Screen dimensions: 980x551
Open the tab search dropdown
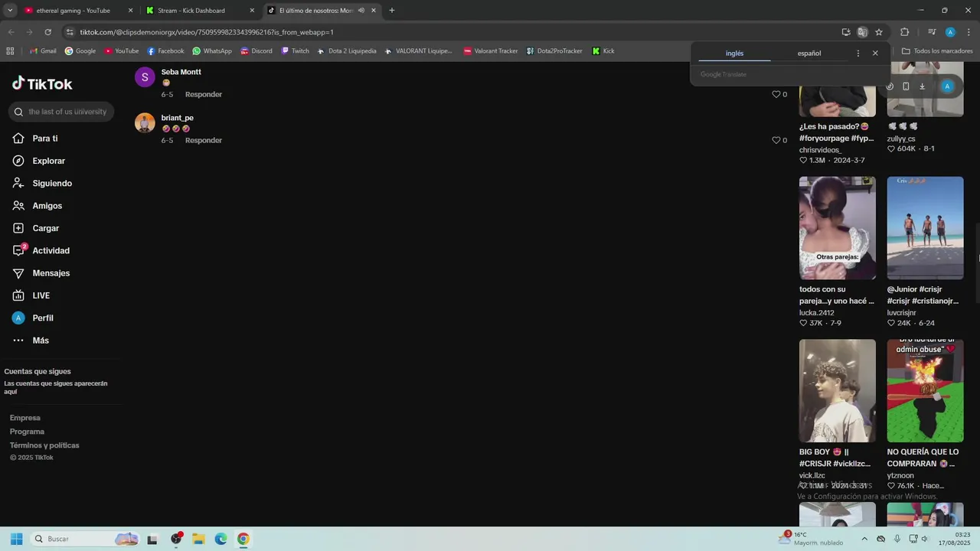pos(10,11)
